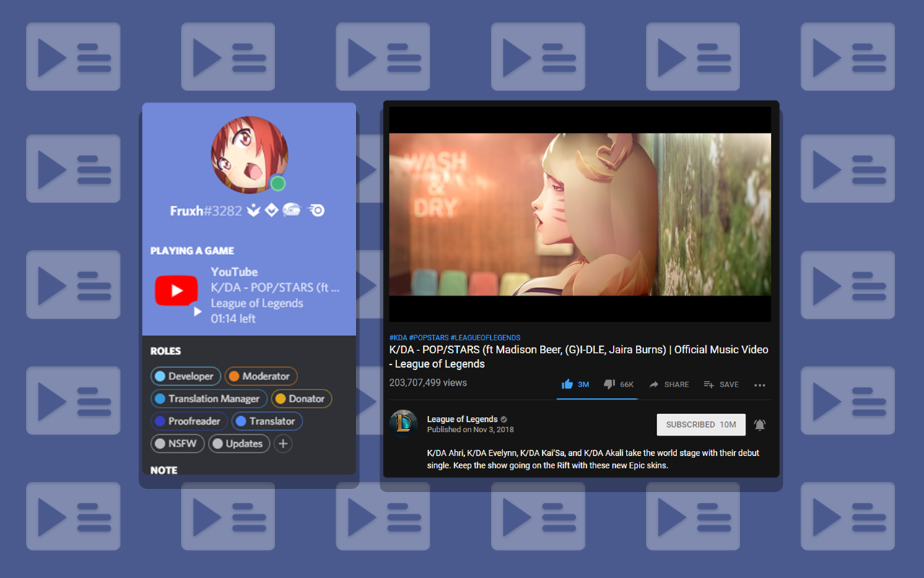Click the YouTube logo in Discord activity
This screenshot has height=578, width=924.
coord(176,291)
